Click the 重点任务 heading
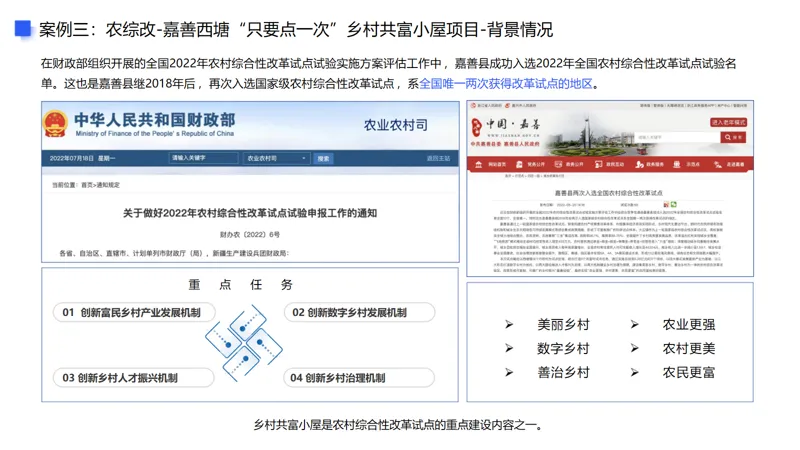 point(240,285)
